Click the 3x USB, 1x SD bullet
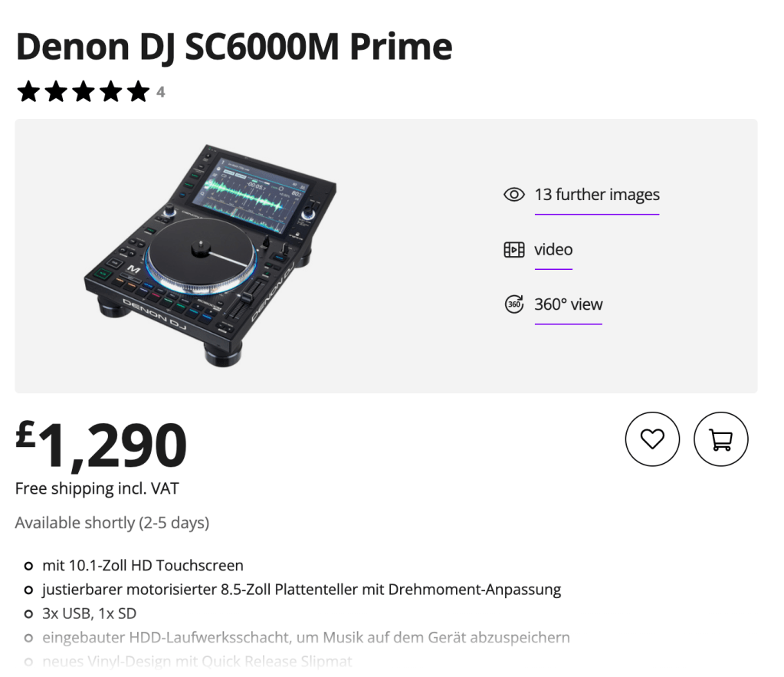The height and width of the screenshot is (677, 784). click(89, 613)
